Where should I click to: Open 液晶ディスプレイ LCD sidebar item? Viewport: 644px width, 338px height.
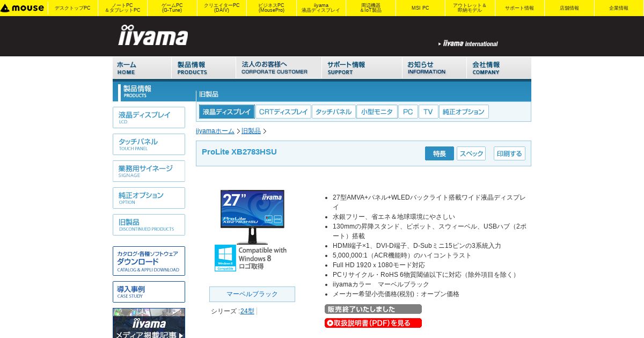tap(149, 117)
